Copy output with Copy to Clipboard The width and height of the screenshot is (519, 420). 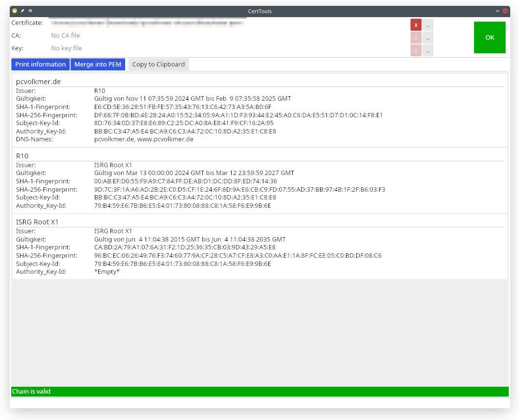(x=158, y=65)
